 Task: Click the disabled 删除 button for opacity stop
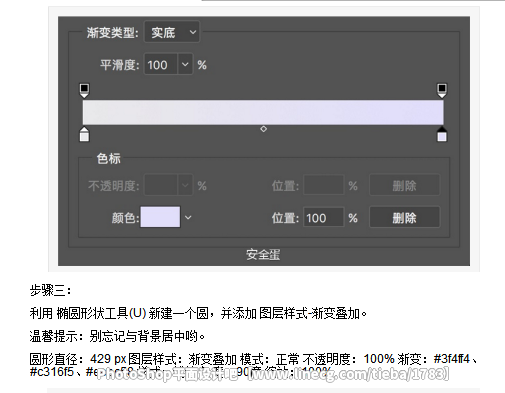pyautogui.click(x=404, y=185)
